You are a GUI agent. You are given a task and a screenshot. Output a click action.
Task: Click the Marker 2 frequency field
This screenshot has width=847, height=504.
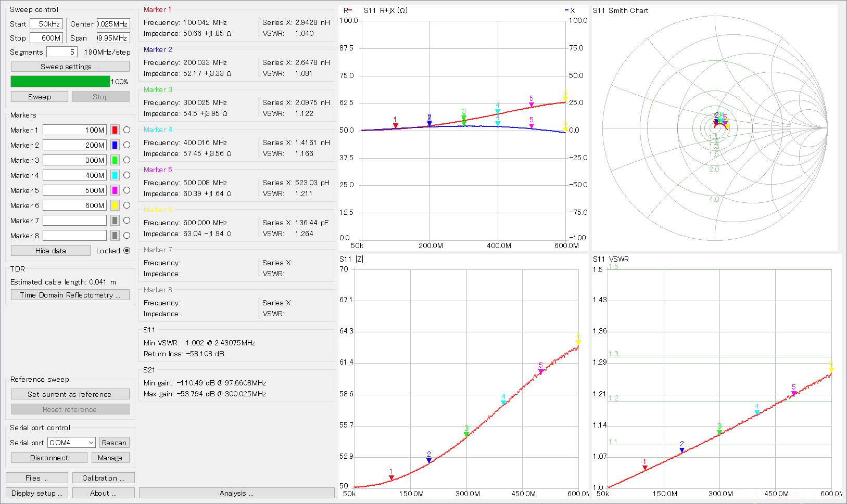click(x=74, y=145)
